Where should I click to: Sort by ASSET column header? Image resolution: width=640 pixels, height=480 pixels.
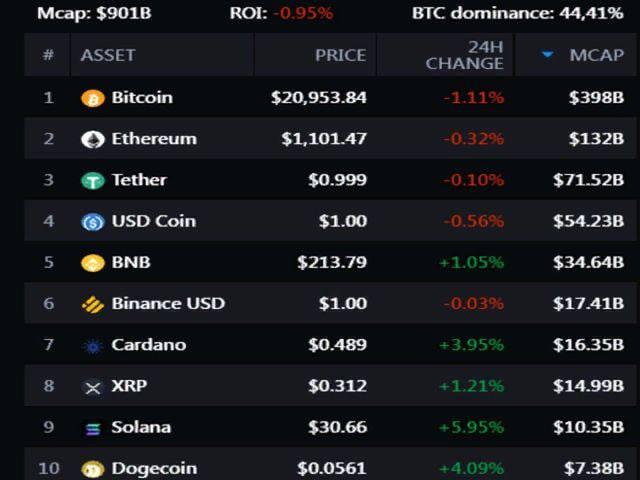point(108,55)
